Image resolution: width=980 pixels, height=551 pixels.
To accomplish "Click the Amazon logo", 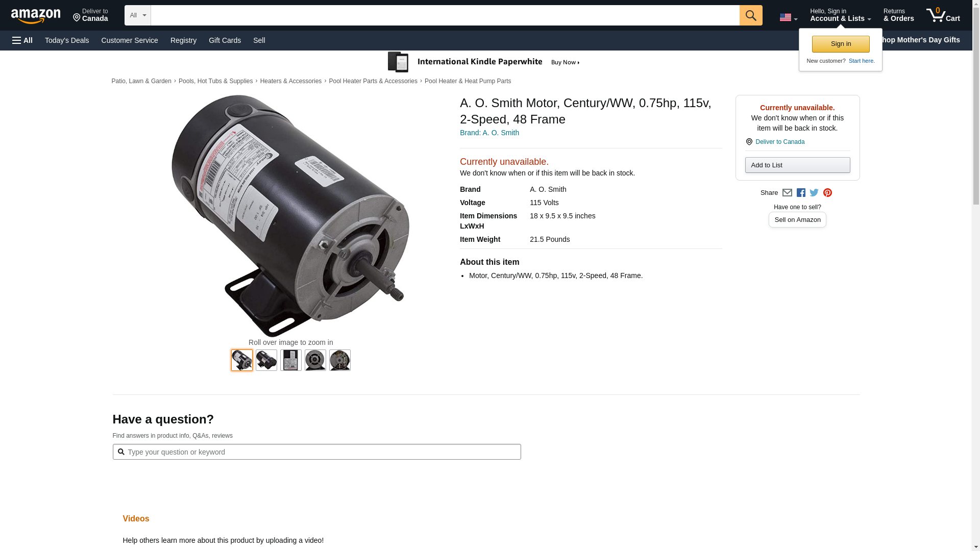I will (x=36, y=16).
